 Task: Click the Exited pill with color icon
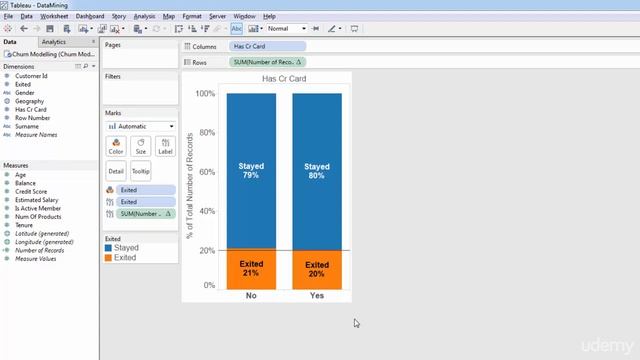146,190
